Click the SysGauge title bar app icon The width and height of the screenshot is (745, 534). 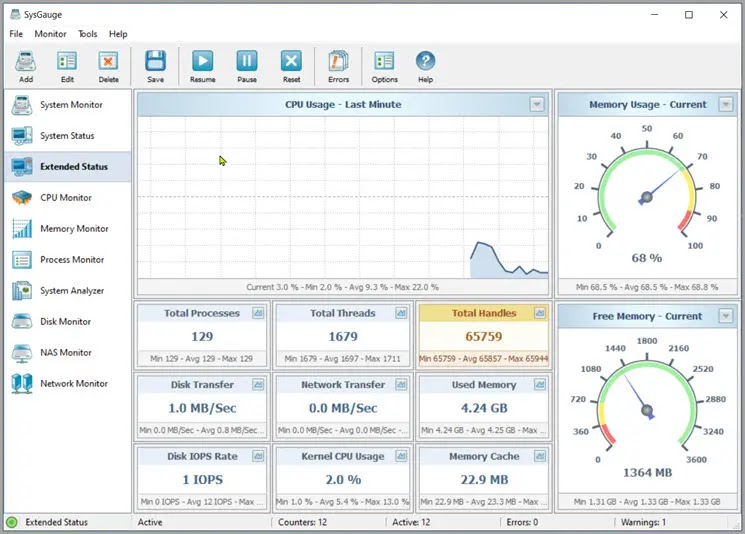point(15,14)
